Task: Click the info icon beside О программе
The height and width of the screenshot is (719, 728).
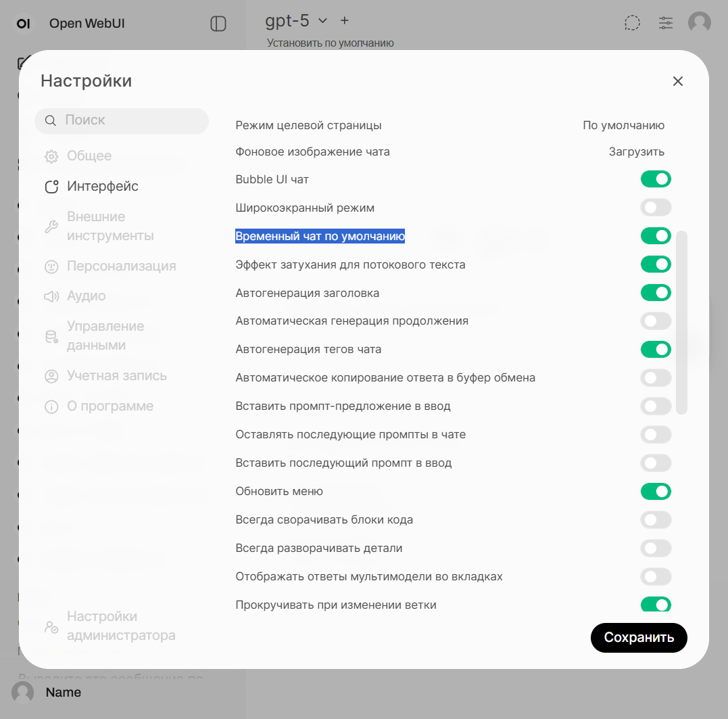Action: (51, 407)
